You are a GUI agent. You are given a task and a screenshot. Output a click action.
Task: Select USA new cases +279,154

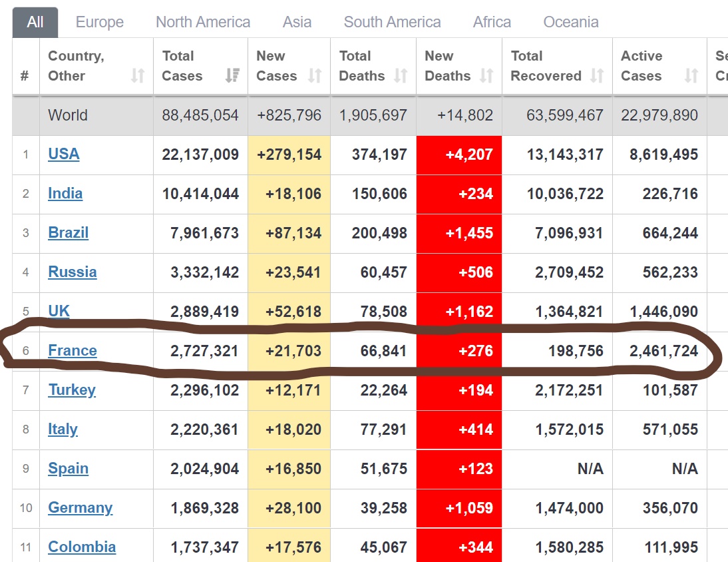289,154
